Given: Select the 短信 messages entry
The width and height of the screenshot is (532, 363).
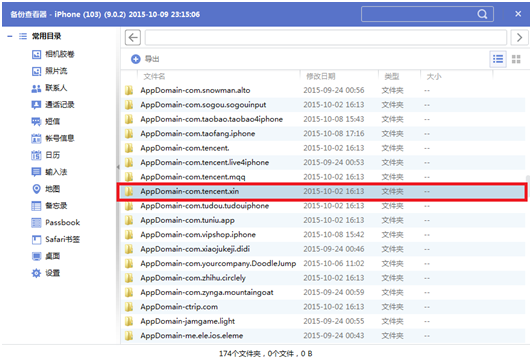Looking at the screenshot, I should click(x=46, y=121).
